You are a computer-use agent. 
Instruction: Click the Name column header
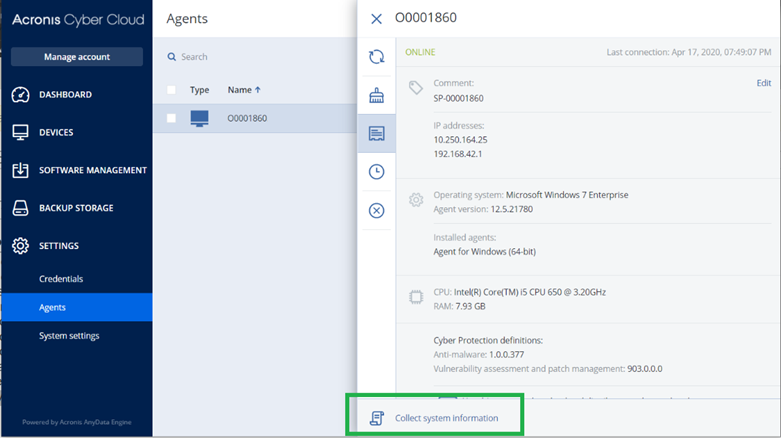pyautogui.click(x=240, y=90)
